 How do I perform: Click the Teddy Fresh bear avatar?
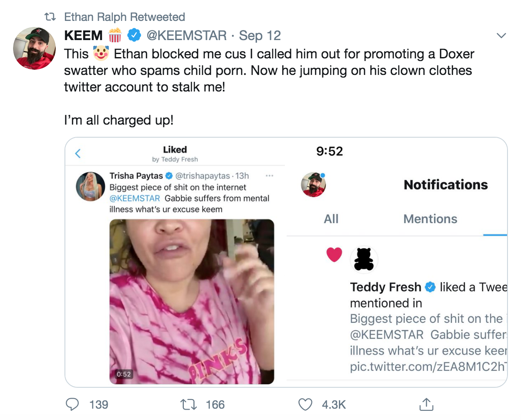coord(364,259)
